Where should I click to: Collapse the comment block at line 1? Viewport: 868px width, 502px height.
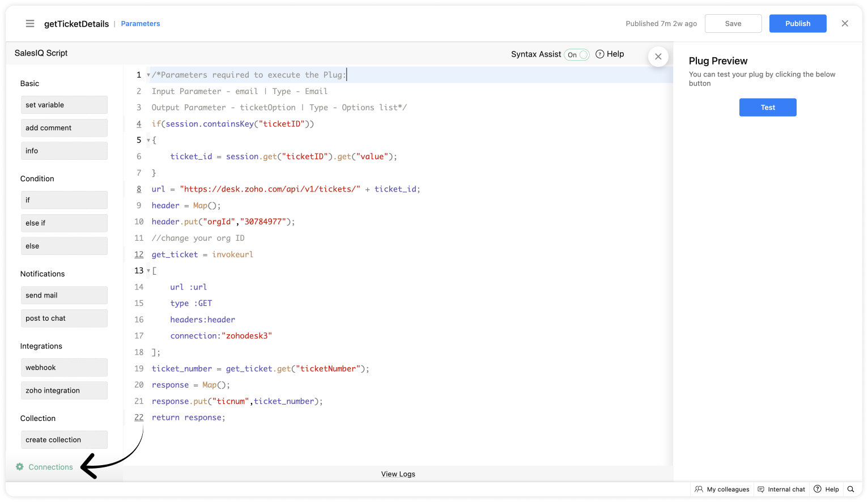148,75
